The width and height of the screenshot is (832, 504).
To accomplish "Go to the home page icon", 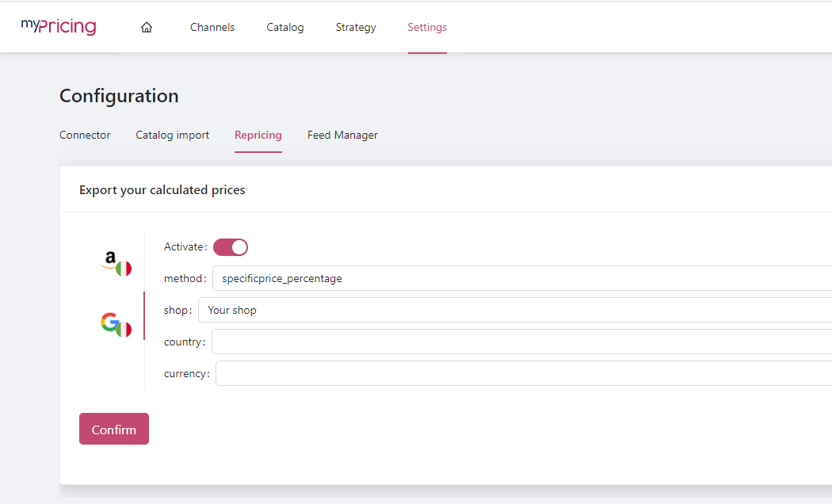I will point(147,27).
